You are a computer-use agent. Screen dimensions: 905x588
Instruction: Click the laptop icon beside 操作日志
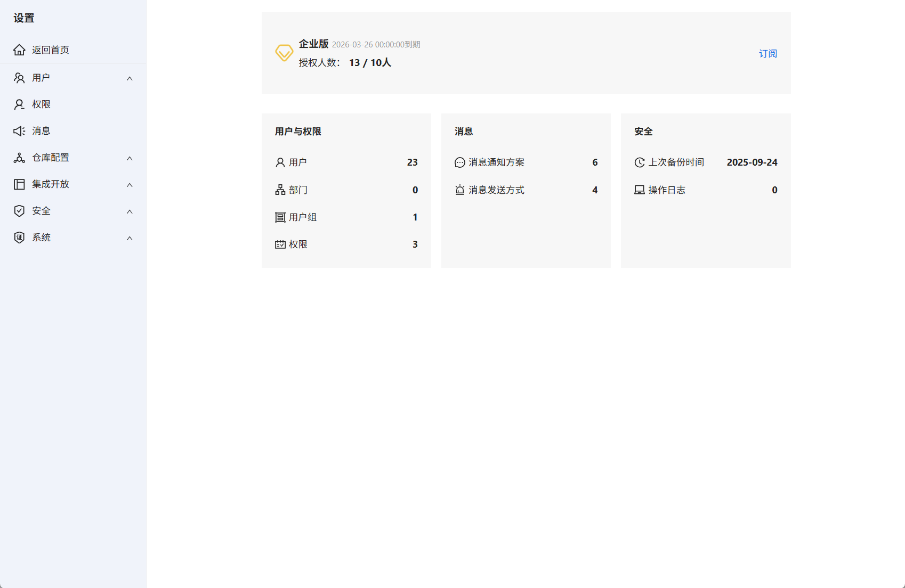tap(640, 190)
